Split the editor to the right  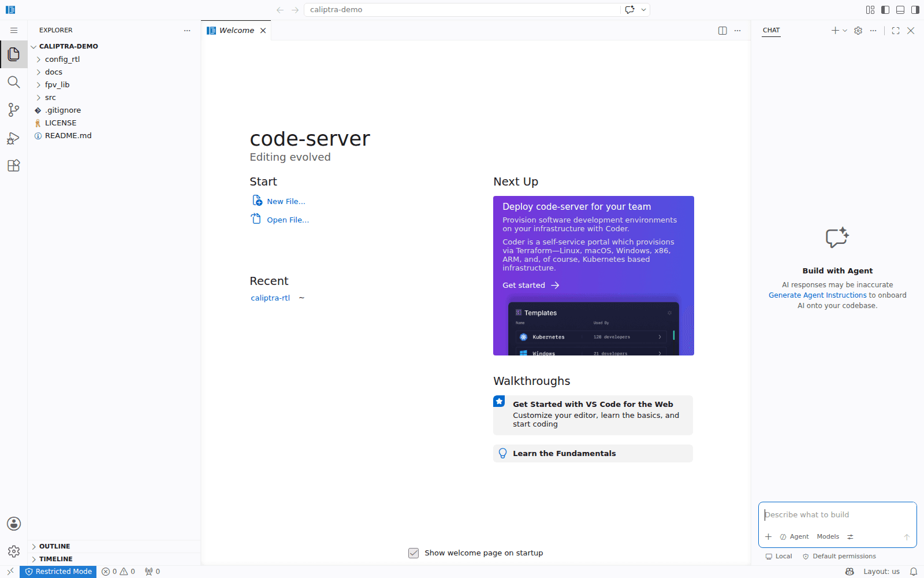tap(722, 31)
